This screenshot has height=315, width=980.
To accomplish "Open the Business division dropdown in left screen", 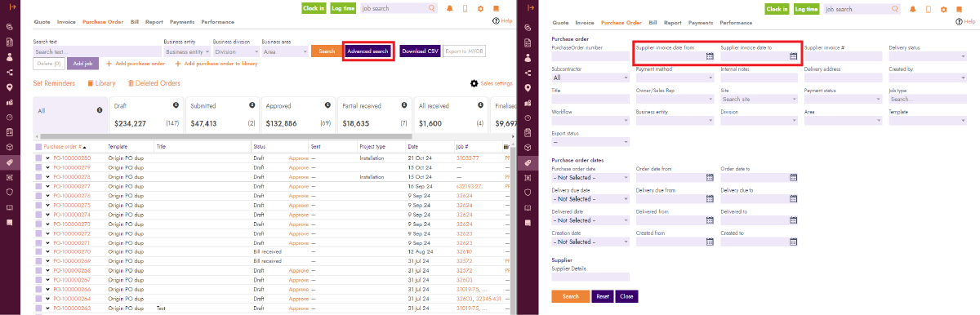I will (235, 51).
